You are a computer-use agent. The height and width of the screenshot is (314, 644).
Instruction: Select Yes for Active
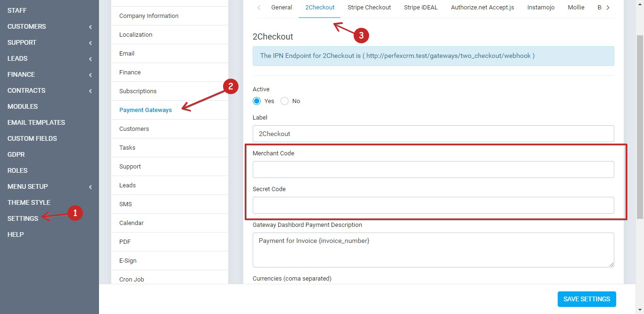tap(256, 101)
